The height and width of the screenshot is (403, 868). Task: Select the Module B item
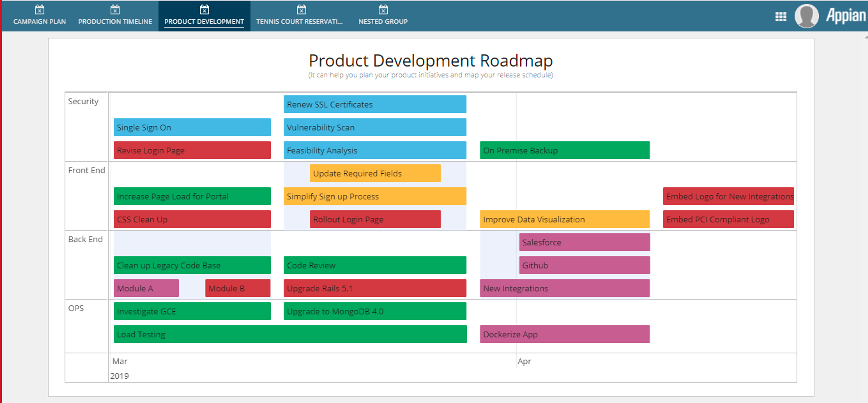click(x=238, y=288)
